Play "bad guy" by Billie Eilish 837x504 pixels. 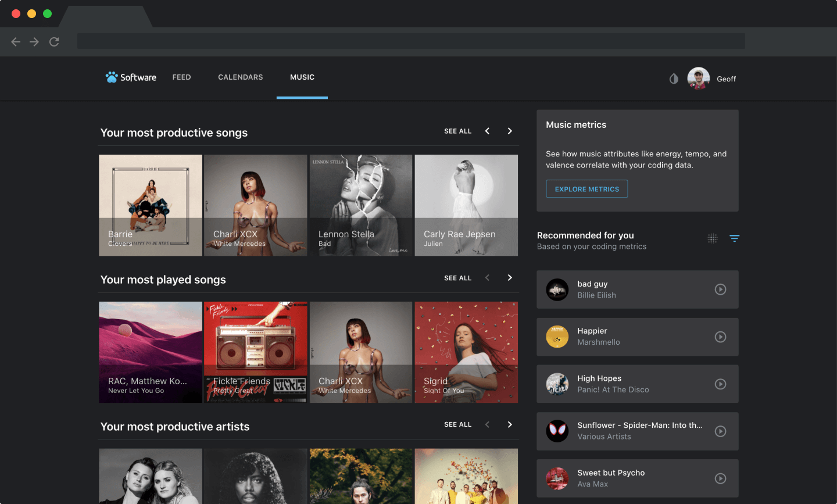click(x=721, y=289)
